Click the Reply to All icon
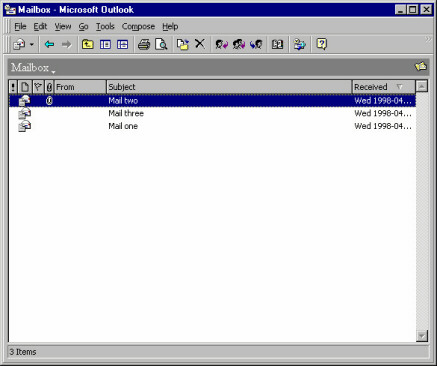437x366 pixels. coord(239,44)
